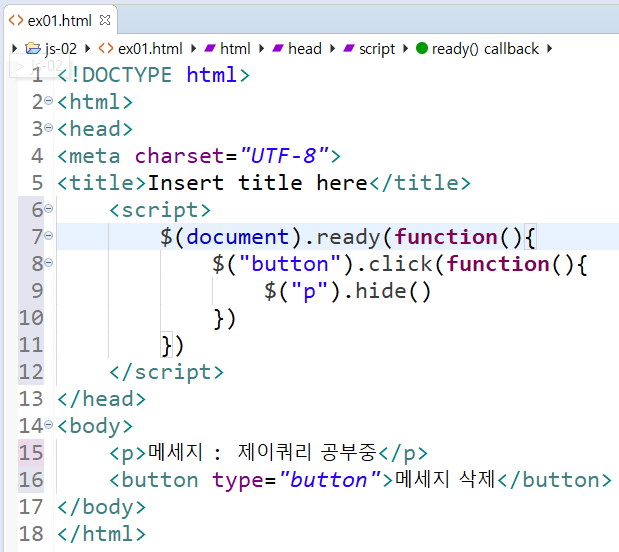The image size is (619, 552).
Task: Select the ready() callback breadcrumb item
Action: 485,49
